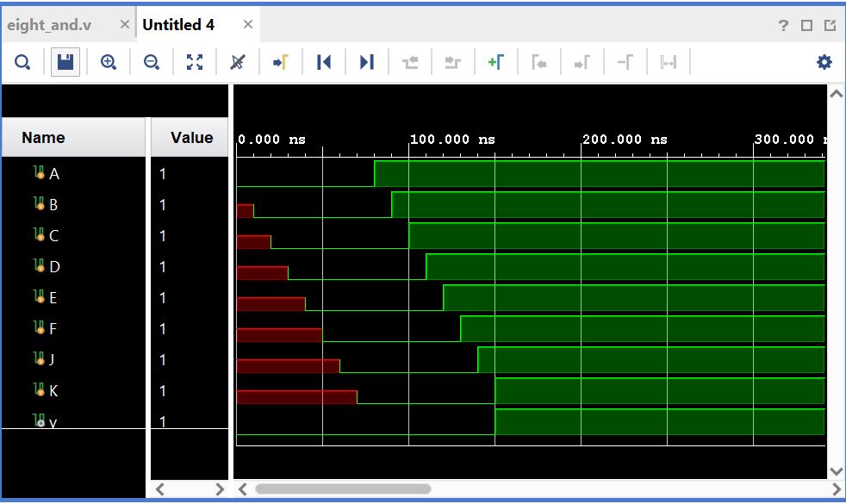Click the waveform horizontal scrollbar thumb
Screen dimensions: 846x504
(x=343, y=489)
